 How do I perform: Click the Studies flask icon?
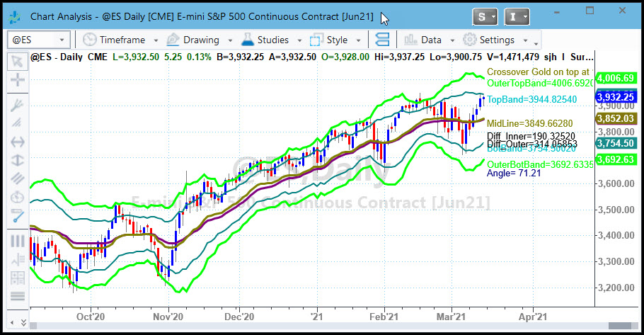click(x=247, y=40)
